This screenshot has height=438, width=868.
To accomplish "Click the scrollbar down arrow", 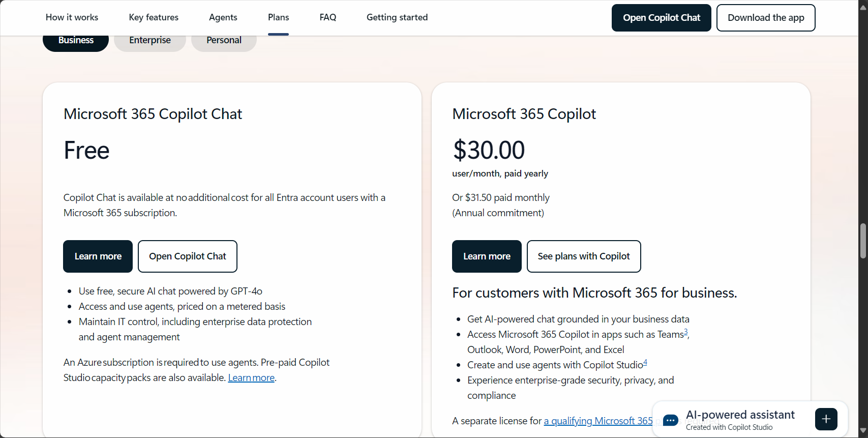I will 863,431.
